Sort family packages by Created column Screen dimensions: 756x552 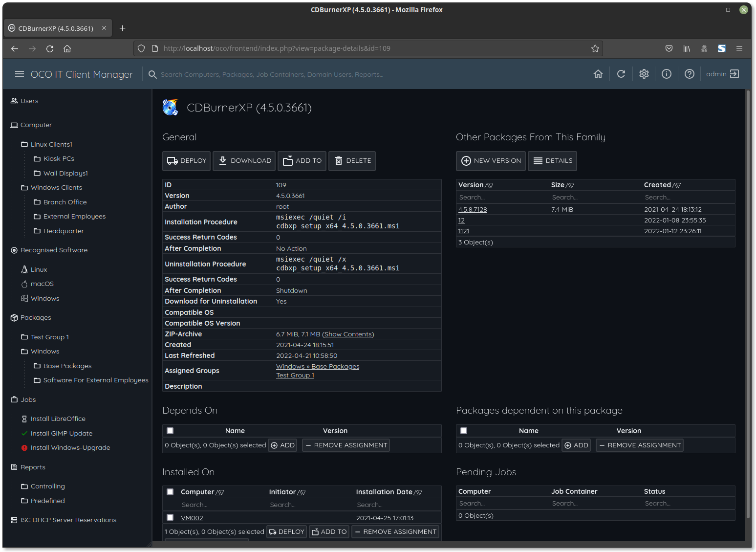coord(662,185)
